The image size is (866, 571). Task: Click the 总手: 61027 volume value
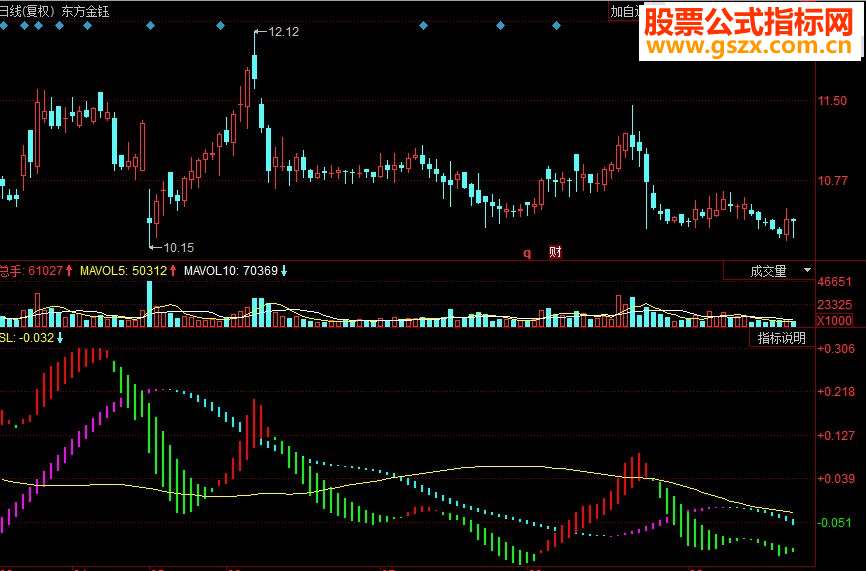coord(31,271)
